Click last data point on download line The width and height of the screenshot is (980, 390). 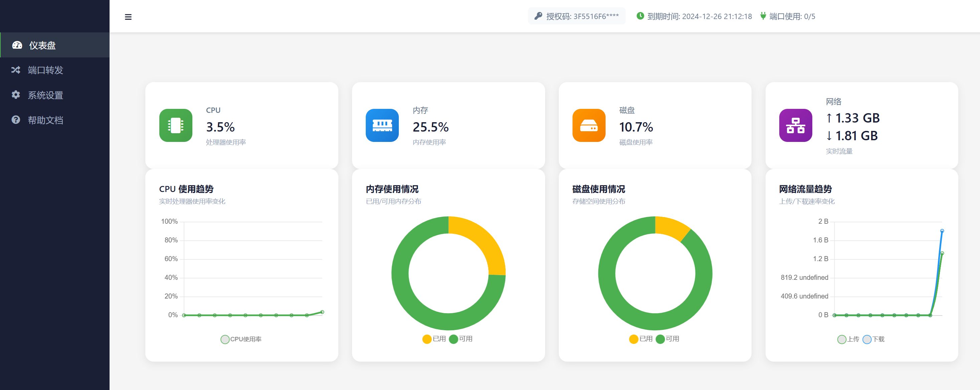(x=942, y=231)
